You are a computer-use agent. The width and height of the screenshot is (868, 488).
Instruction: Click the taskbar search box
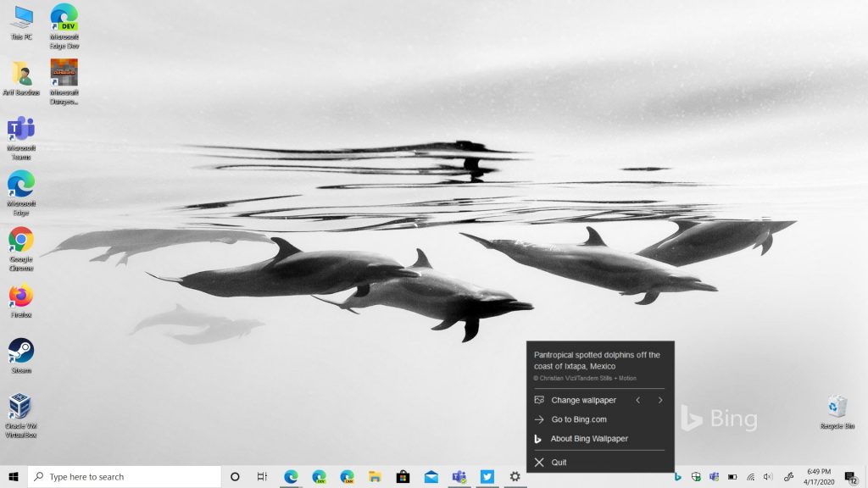click(125, 477)
